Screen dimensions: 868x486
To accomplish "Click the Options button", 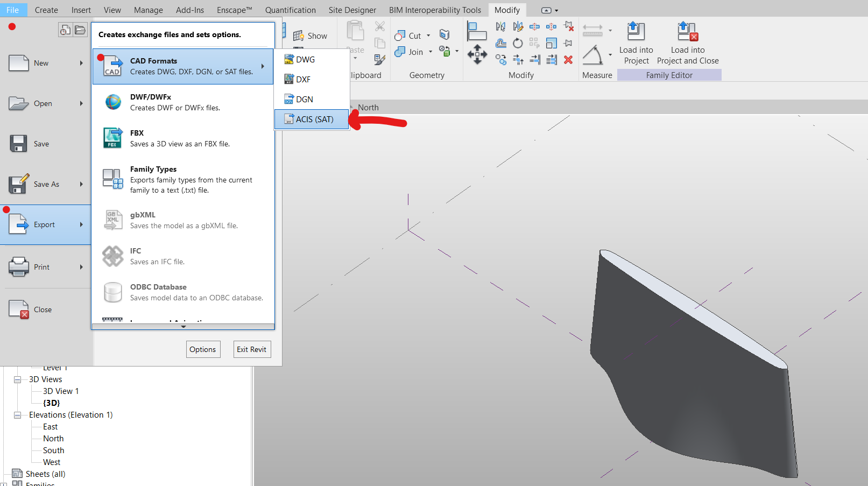I will coord(203,349).
